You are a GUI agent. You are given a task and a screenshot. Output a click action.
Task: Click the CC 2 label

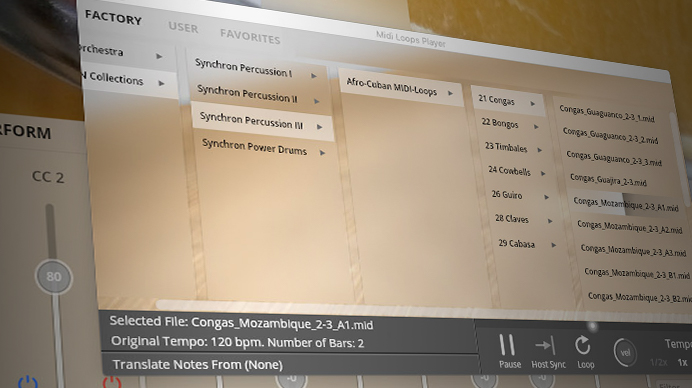click(48, 177)
